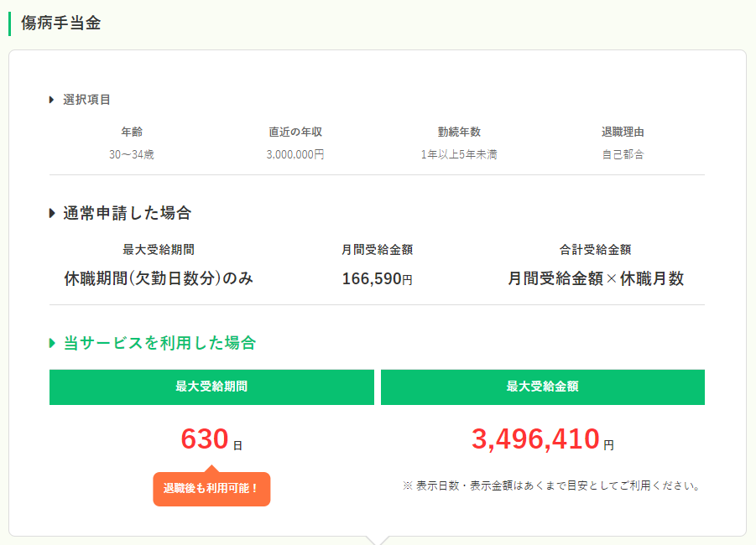Click the triangle marker beside 通常申請した場合
Screen dimensions: 756x545
pos(52,213)
